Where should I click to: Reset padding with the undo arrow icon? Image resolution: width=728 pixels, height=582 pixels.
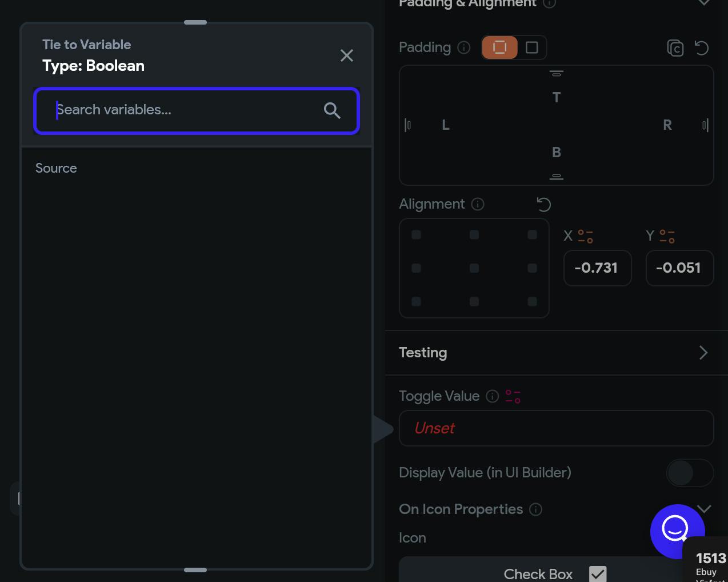pyautogui.click(x=702, y=48)
